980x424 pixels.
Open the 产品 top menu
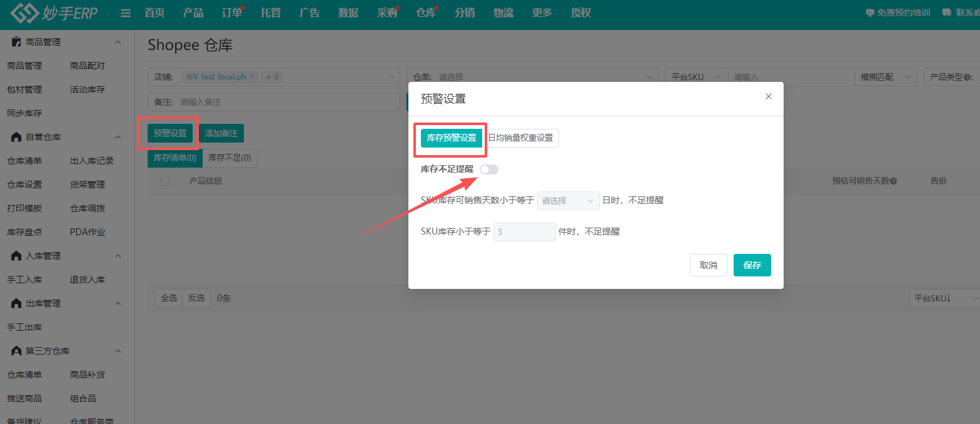[x=193, y=13]
